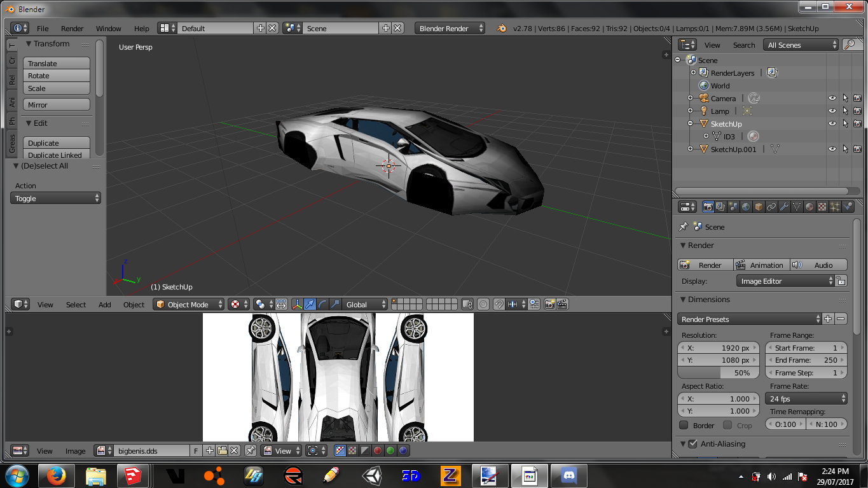
Task: Click the outliner search magnifier icon
Action: point(849,45)
